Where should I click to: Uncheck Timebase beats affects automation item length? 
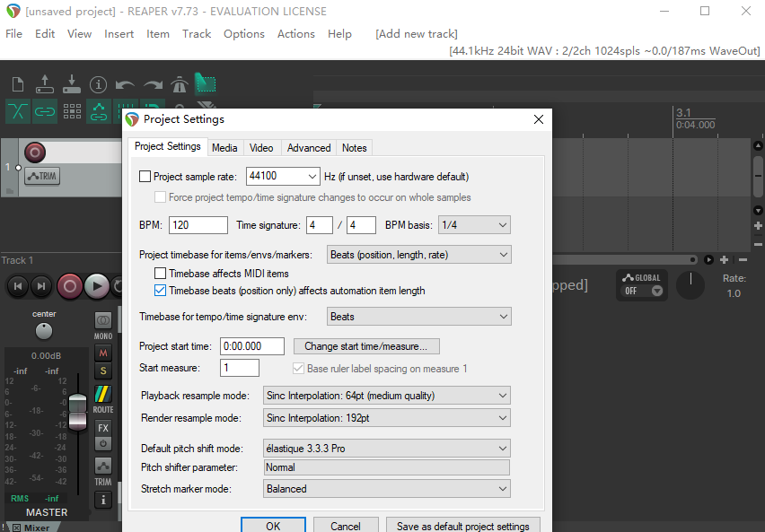coord(160,291)
